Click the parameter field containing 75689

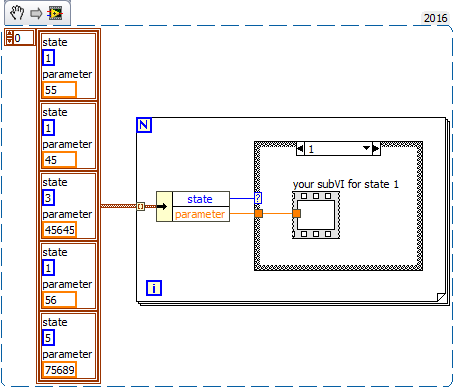pos(60,370)
